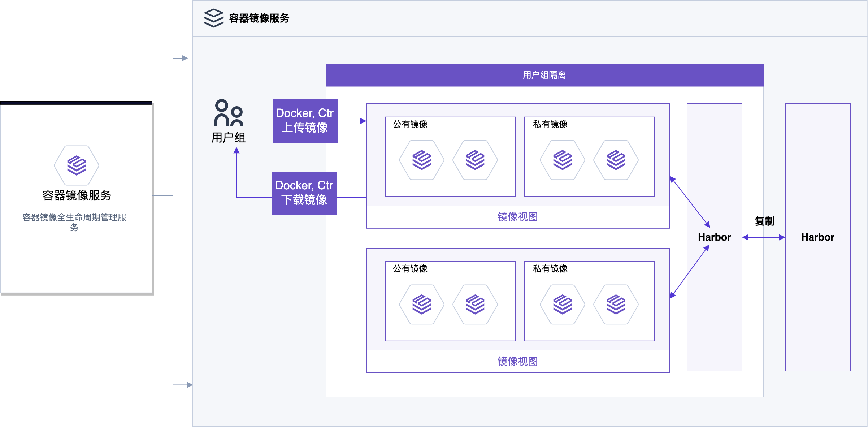868x427 pixels.
Task: Select the second hexagon icon in upper 私有镜像
Action: [x=616, y=160]
